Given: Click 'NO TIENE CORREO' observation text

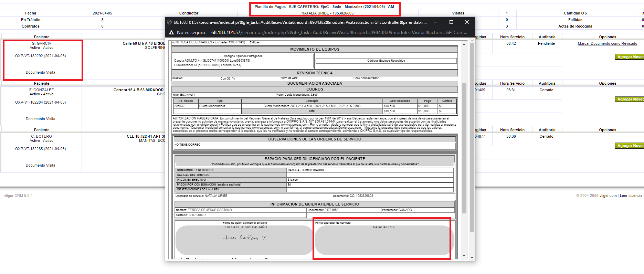Looking at the screenshot, I should click(x=187, y=145).
